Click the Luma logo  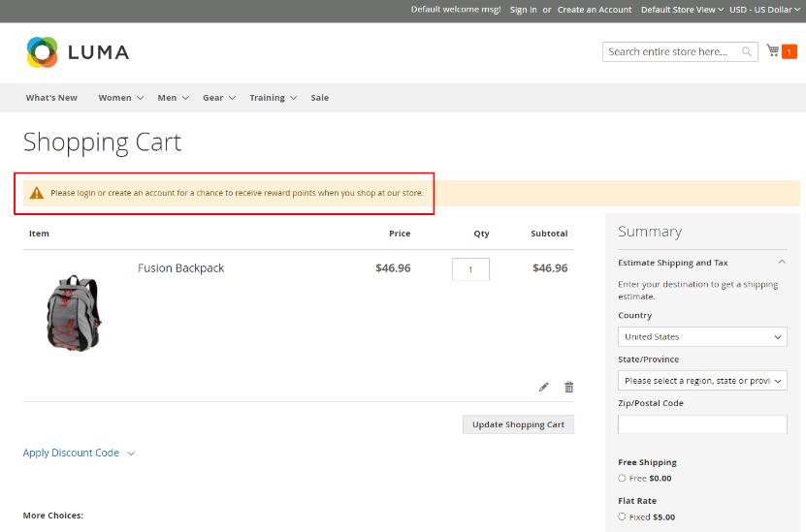[x=78, y=52]
